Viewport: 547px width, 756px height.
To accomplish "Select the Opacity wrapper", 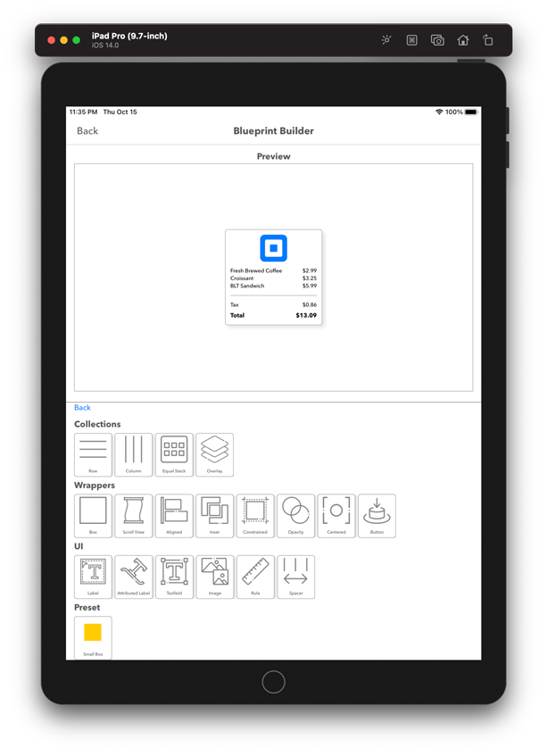I will (x=295, y=516).
